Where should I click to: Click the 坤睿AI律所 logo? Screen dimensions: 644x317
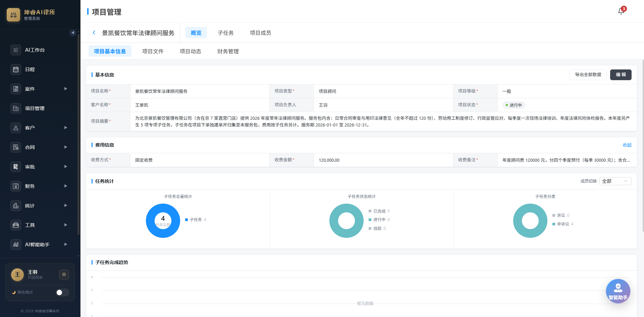pyautogui.click(x=13, y=15)
